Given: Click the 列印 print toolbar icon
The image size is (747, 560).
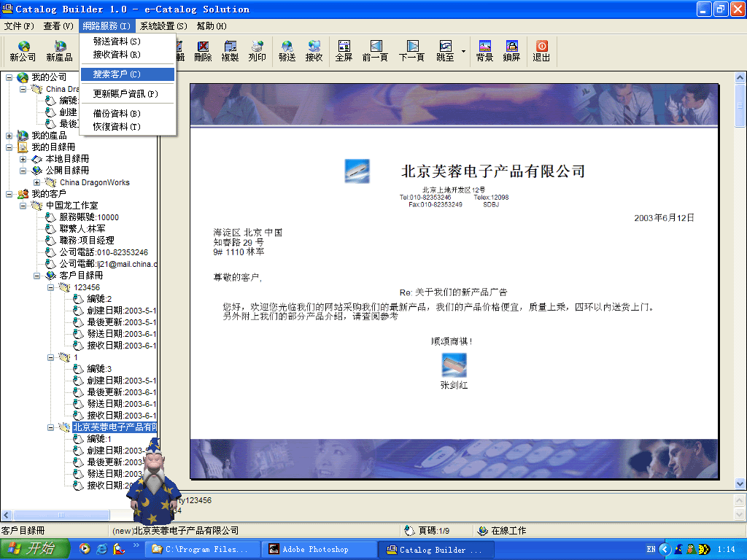Looking at the screenshot, I should 258,51.
